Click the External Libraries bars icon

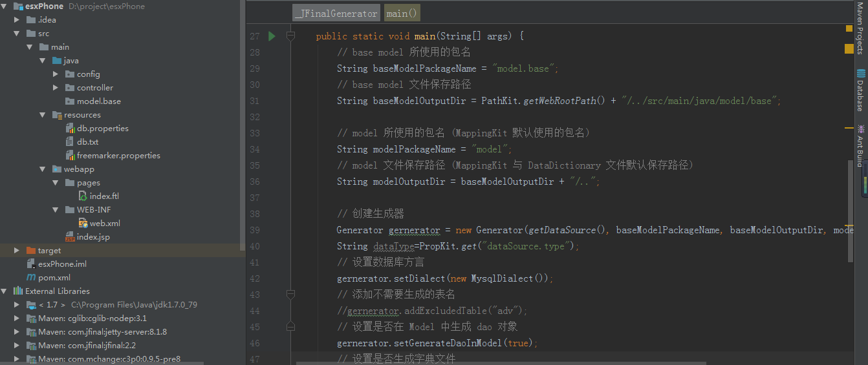(18, 291)
